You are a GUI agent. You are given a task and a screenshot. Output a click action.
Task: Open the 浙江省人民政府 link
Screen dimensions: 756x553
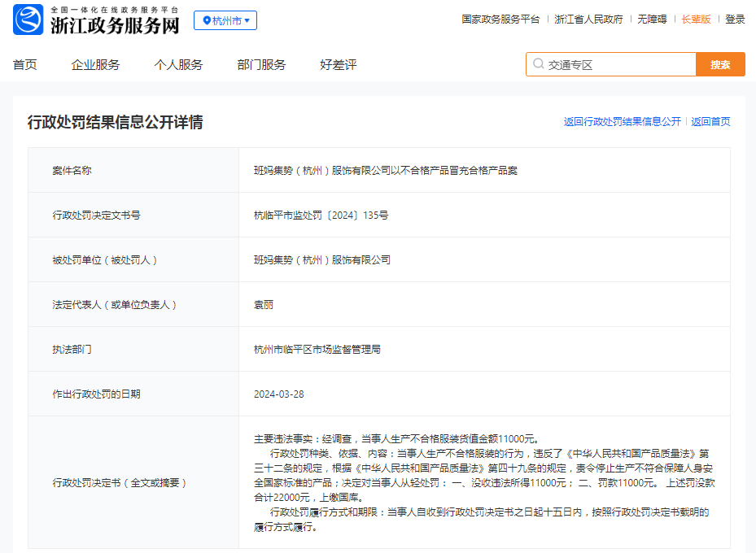tap(588, 20)
